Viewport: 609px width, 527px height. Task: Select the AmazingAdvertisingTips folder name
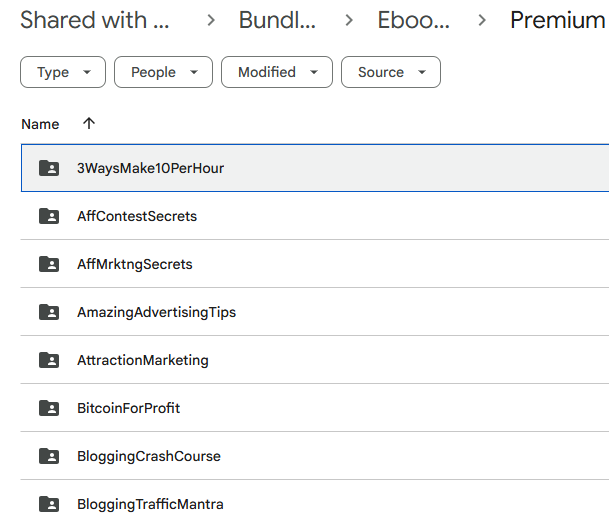156,312
